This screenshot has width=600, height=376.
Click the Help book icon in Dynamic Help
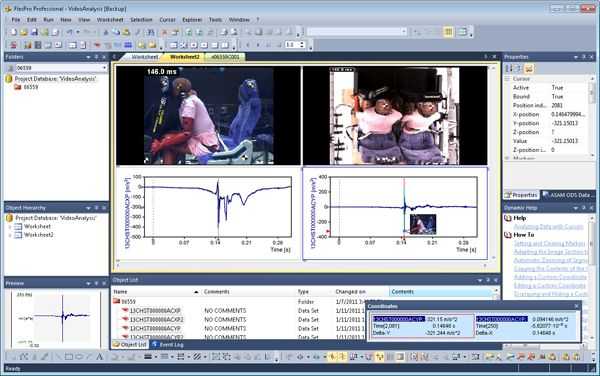(508, 218)
